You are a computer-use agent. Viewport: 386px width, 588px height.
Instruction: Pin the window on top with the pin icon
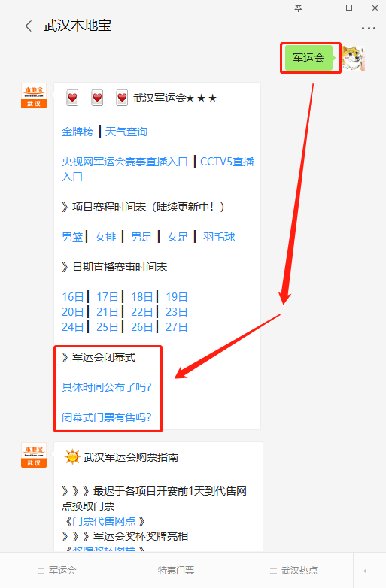(x=298, y=8)
